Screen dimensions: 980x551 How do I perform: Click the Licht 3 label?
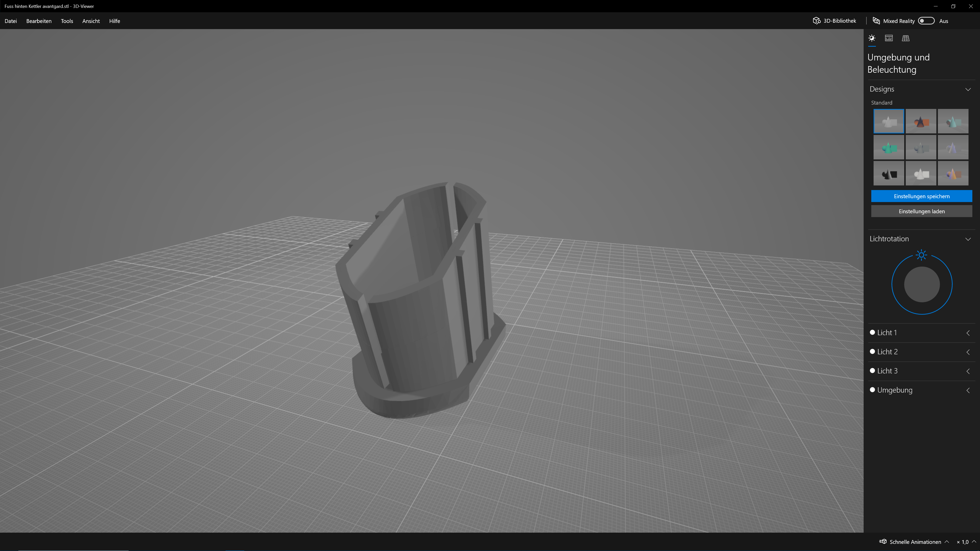(887, 371)
